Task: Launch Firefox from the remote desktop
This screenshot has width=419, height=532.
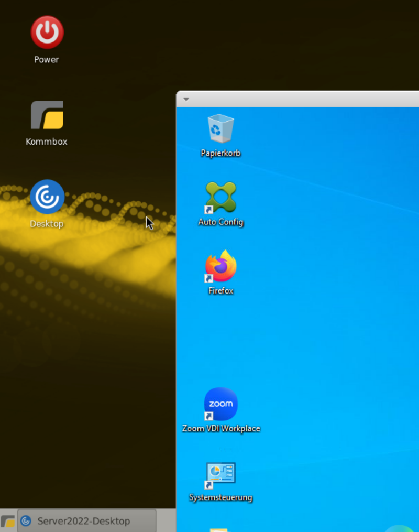Action: [220, 266]
